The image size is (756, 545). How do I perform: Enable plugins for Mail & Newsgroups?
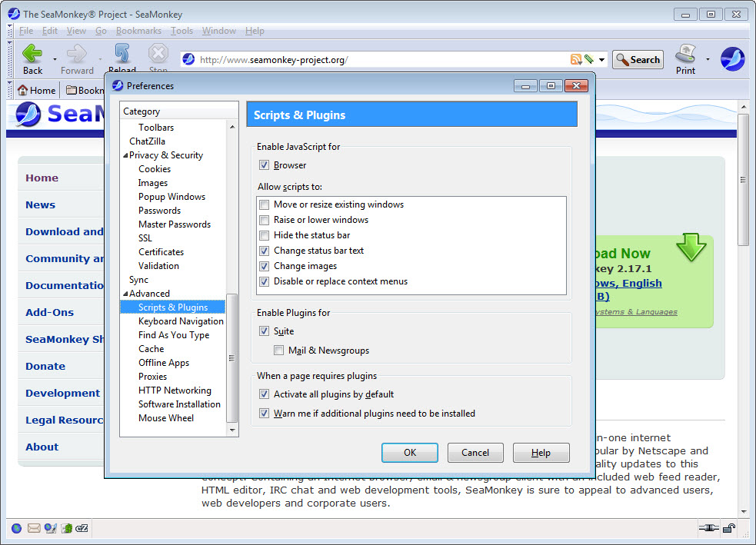point(278,351)
